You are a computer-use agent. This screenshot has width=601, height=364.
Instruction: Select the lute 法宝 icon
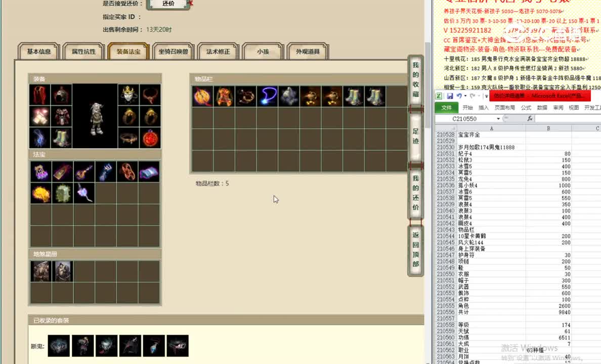[84, 172]
